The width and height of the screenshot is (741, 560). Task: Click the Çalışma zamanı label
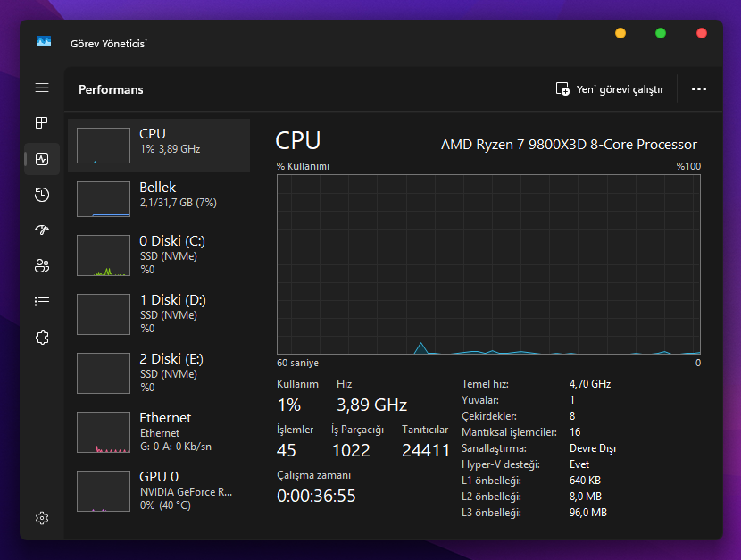click(x=313, y=475)
